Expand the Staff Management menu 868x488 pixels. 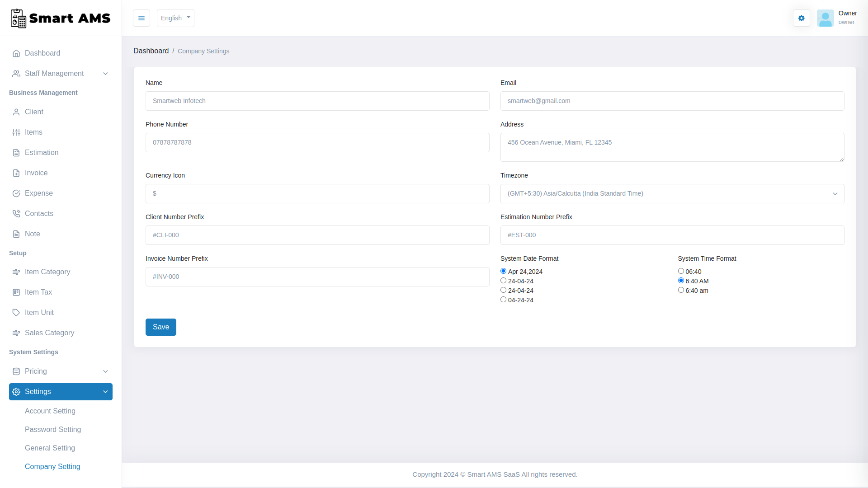coord(60,73)
